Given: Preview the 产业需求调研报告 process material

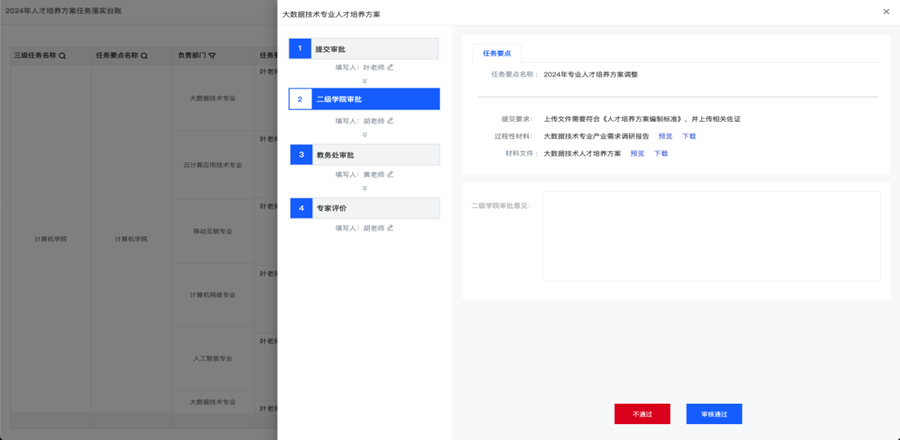Looking at the screenshot, I should click(x=665, y=137).
